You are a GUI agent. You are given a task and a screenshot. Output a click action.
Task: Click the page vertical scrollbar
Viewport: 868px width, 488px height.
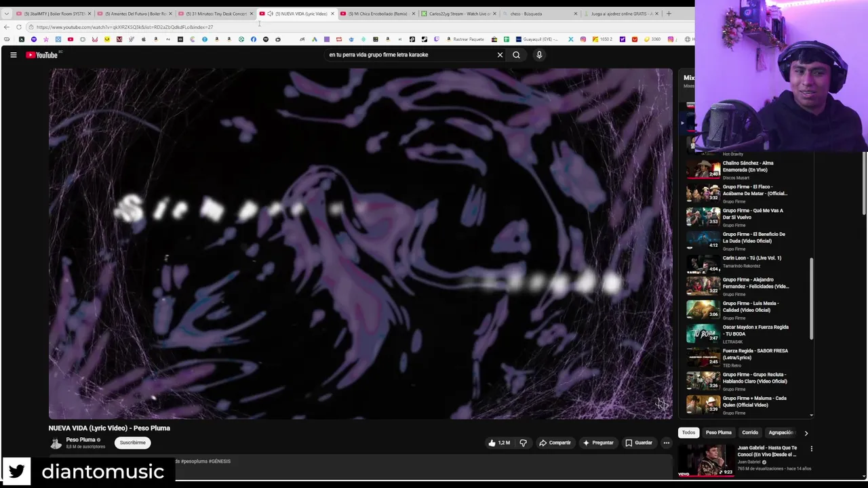865,183
